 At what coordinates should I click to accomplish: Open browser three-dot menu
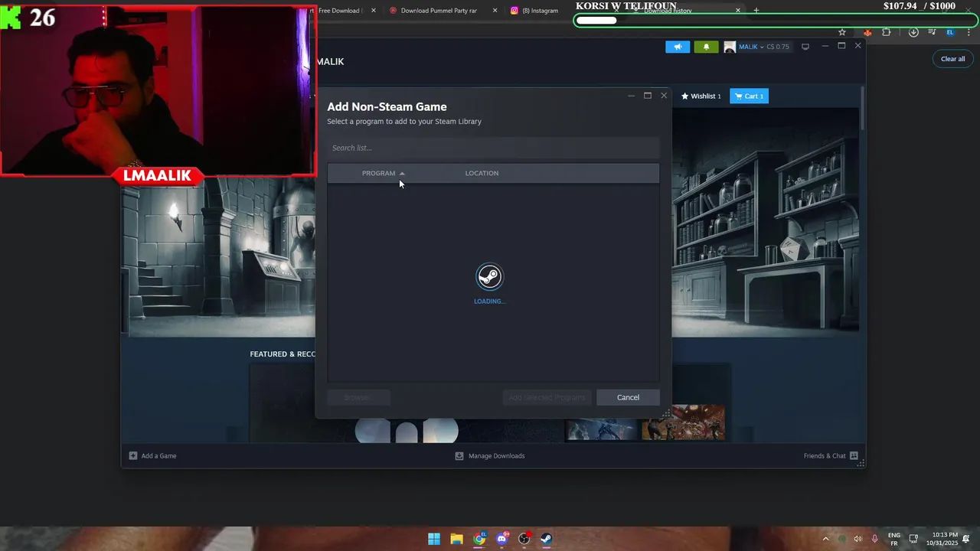click(x=969, y=32)
